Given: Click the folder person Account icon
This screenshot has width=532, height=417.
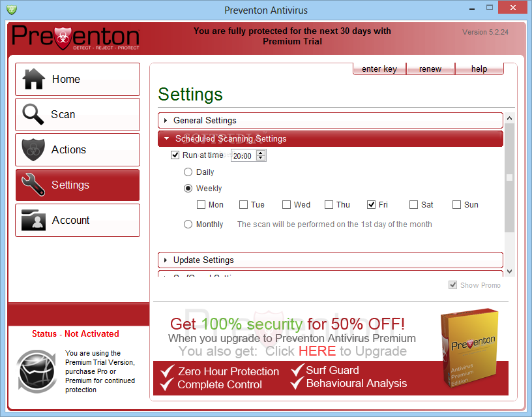Looking at the screenshot, I should pos(33,220).
